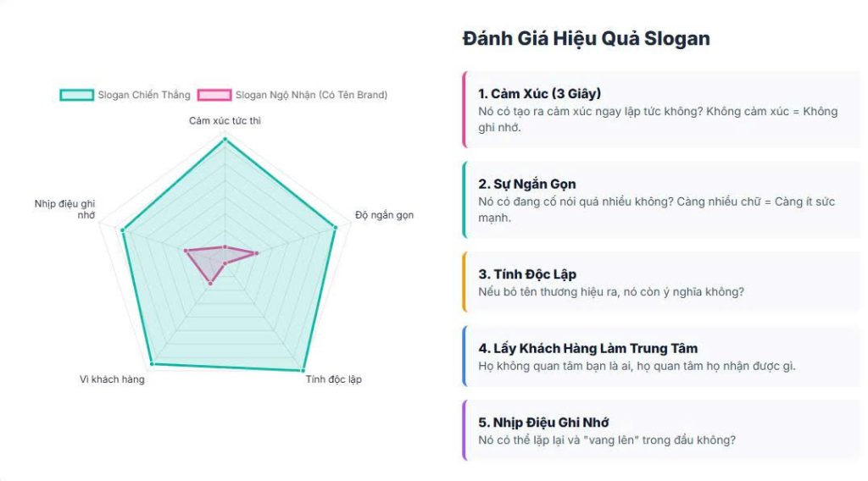Toggle the teal Slogan Chiến Thắng legend swatch
868x481 pixels.
point(76,95)
